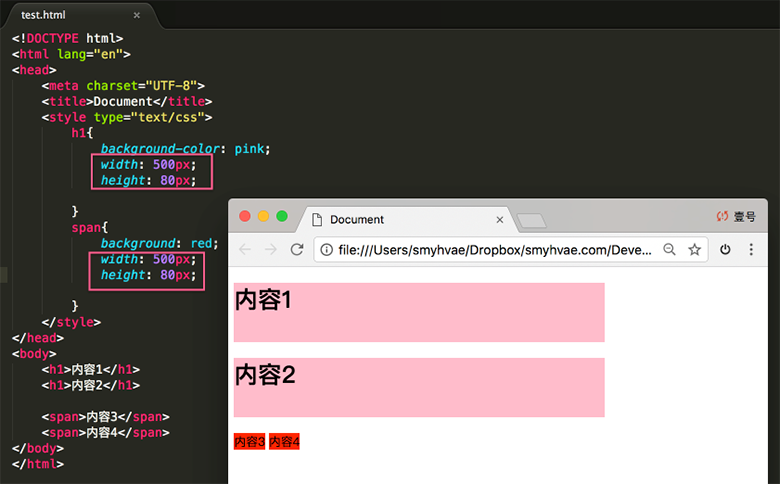This screenshot has height=484, width=780.
Task: Click the h1{ selector line in the editor
Action: [x=82, y=133]
